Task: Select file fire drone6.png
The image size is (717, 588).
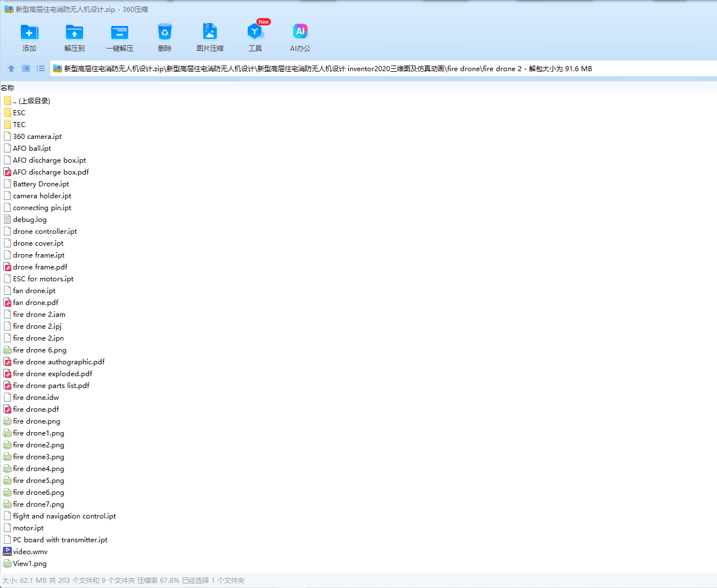Action: click(x=34, y=492)
